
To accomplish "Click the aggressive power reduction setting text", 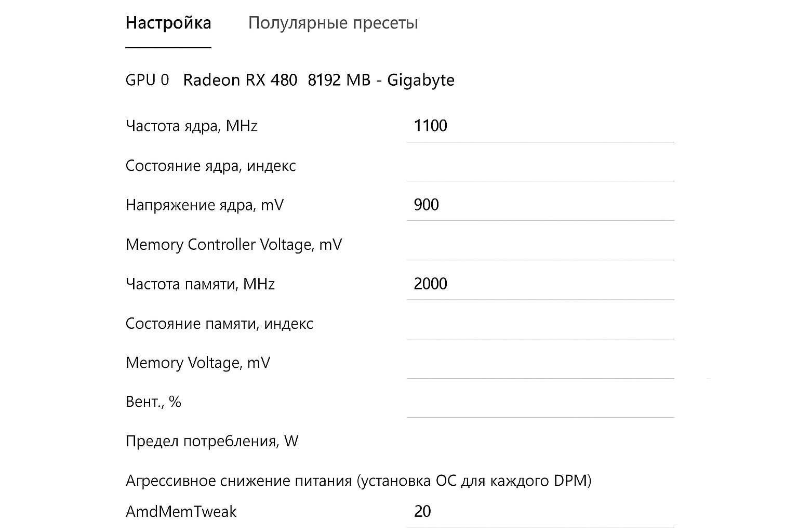I will (x=358, y=481).
